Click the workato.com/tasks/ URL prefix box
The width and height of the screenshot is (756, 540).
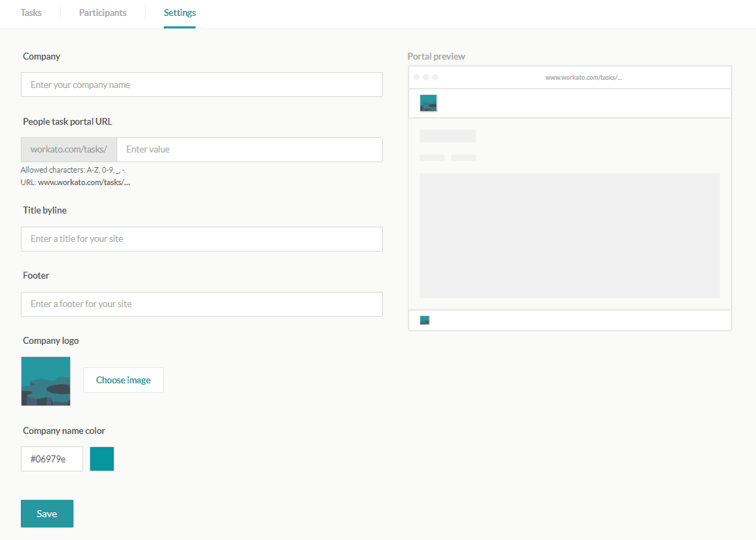[68, 150]
